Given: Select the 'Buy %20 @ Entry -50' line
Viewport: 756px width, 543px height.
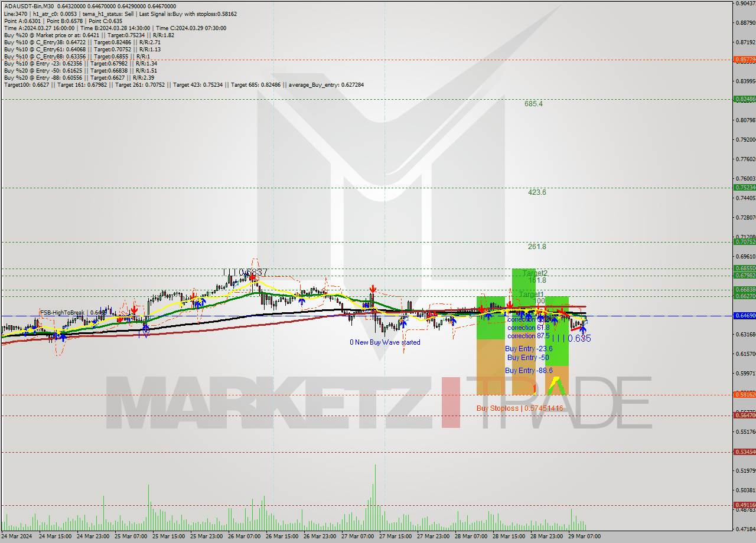Looking at the screenshot, I should [80, 70].
